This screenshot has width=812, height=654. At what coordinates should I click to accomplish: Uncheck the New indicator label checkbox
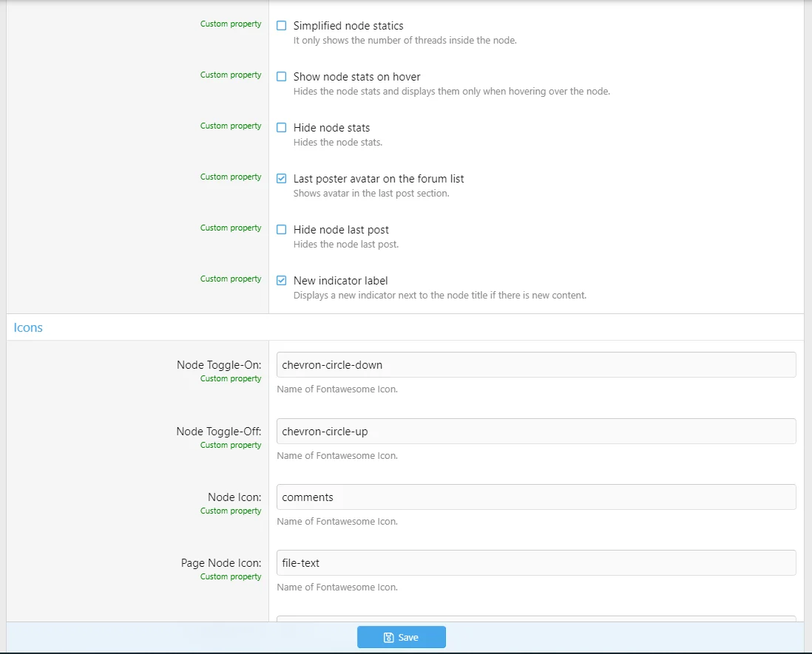click(x=282, y=281)
